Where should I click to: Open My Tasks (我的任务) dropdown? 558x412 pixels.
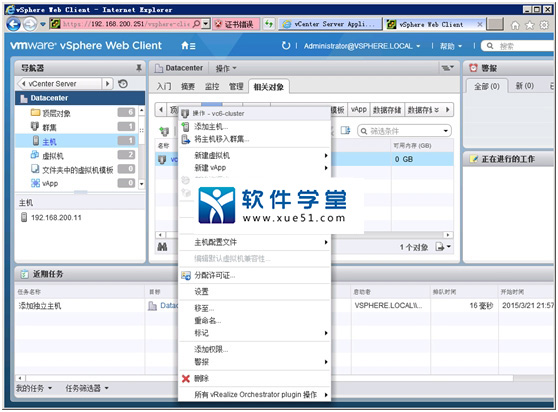point(34,388)
